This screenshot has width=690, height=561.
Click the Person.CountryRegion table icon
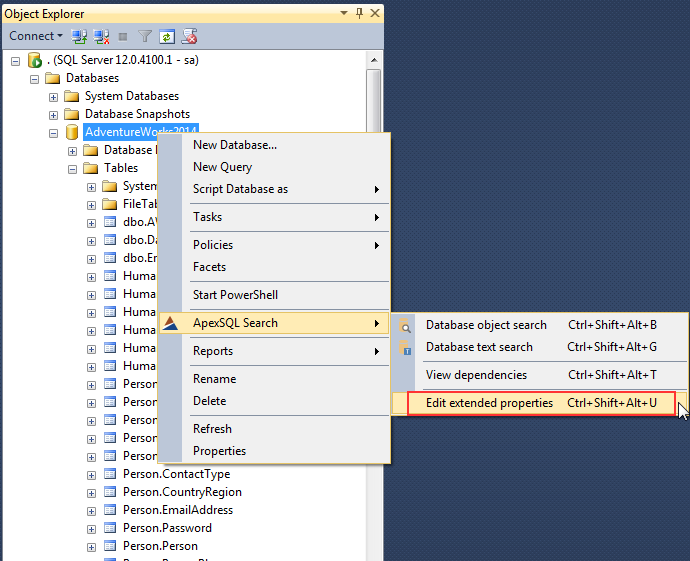[110, 492]
